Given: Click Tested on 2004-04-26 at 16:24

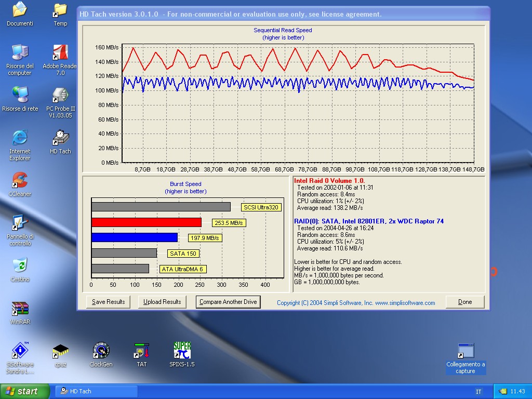Looking at the screenshot, I should (x=335, y=228).
